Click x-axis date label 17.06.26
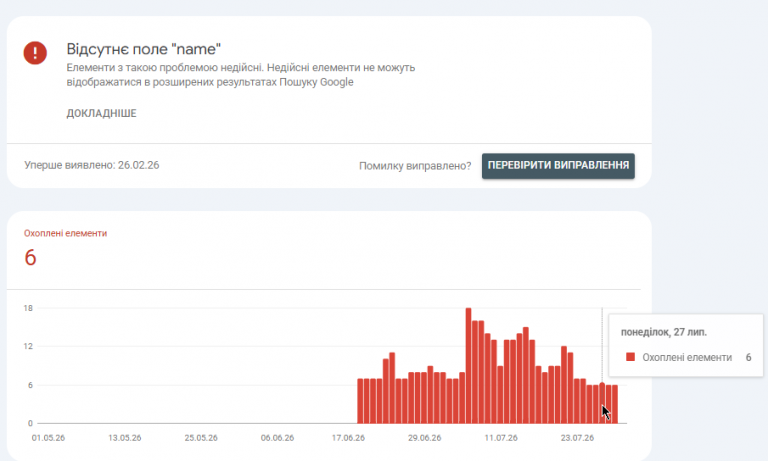Viewport: 768px width, 461px height. click(348, 438)
